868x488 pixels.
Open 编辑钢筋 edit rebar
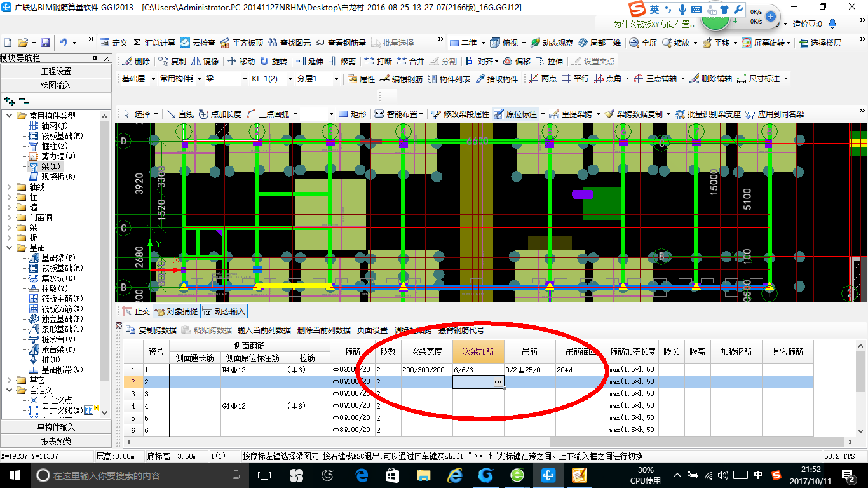click(x=401, y=79)
